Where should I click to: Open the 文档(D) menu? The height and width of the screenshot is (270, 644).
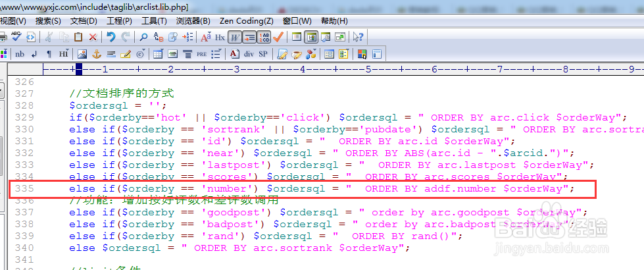pos(84,21)
